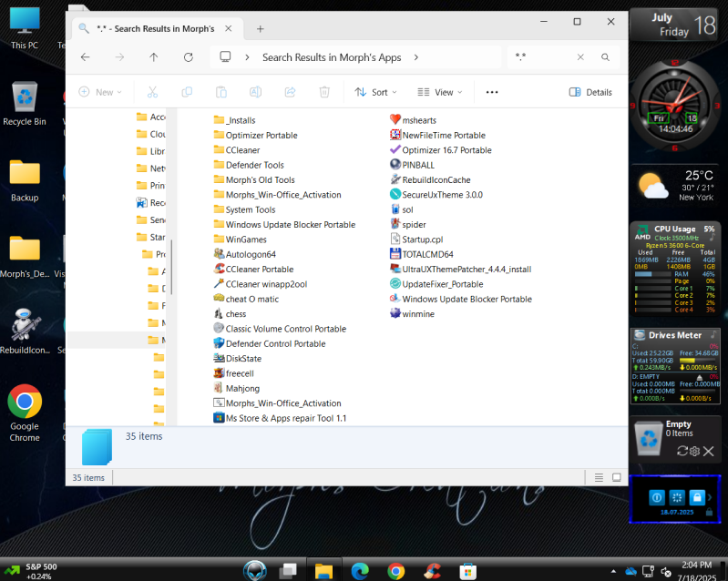Refresh the search results
The width and height of the screenshot is (728, 581).
click(188, 57)
